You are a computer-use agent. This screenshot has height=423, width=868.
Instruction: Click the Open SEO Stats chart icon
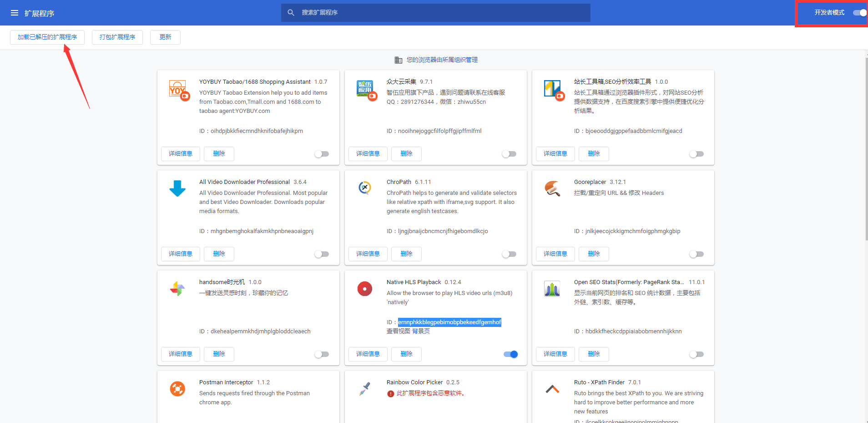pos(552,289)
